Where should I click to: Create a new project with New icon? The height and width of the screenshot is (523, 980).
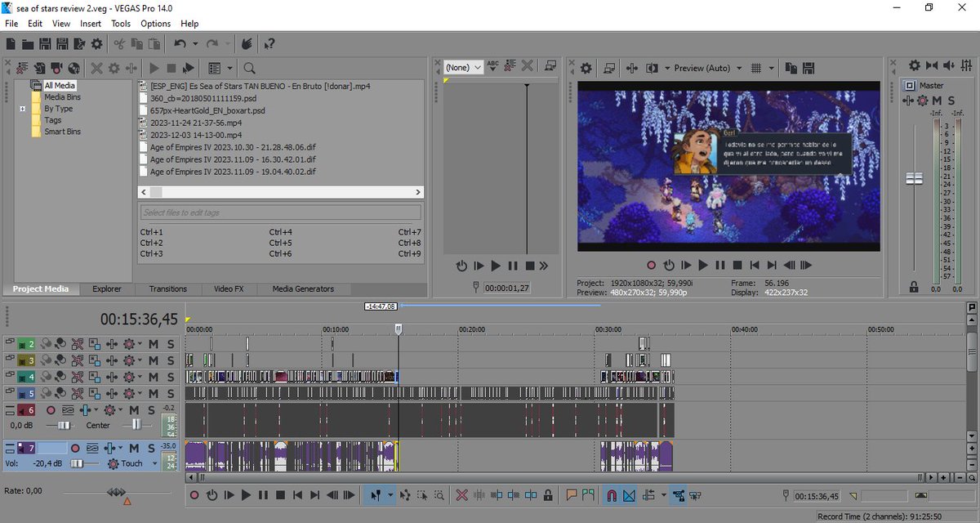coord(11,44)
